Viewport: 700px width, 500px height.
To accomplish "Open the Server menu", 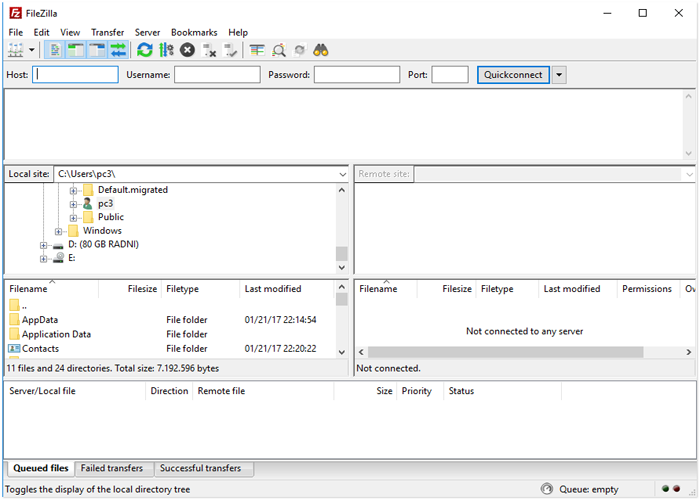I will (x=147, y=33).
